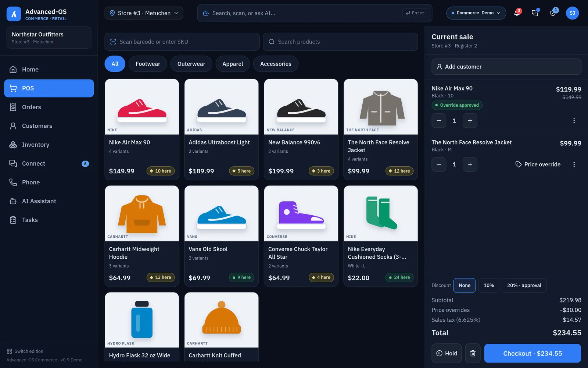This screenshot has width=588, height=368.
Task: Click the 10 here stock badge
Action: pos(161,171)
